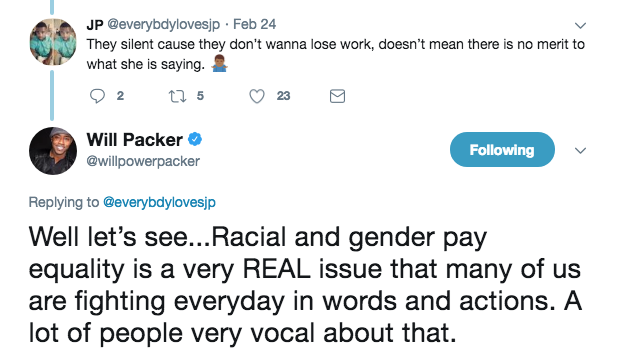Click the @everybdylovesjp link after Replying to
This screenshot has width=617, height=360.
159,202
